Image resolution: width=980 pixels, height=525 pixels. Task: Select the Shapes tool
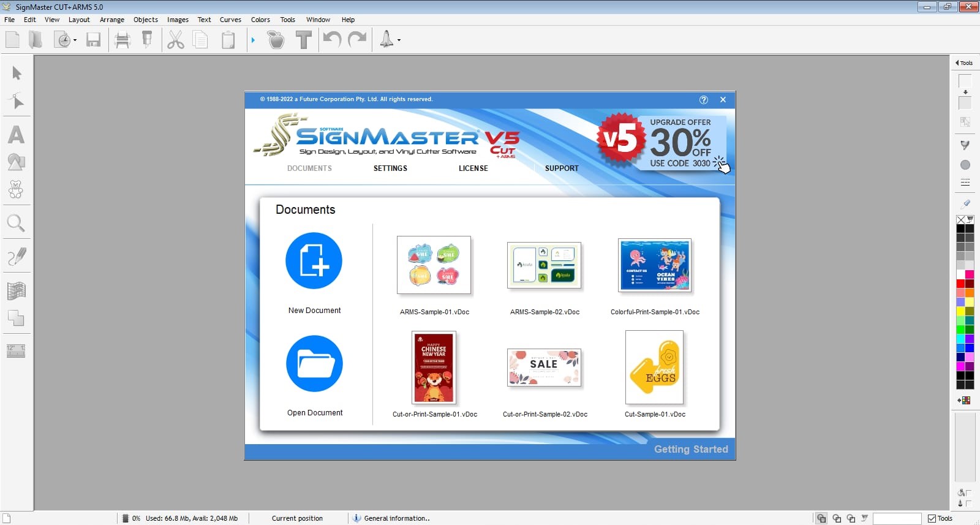pyautogui.click(x=17, y=162)
